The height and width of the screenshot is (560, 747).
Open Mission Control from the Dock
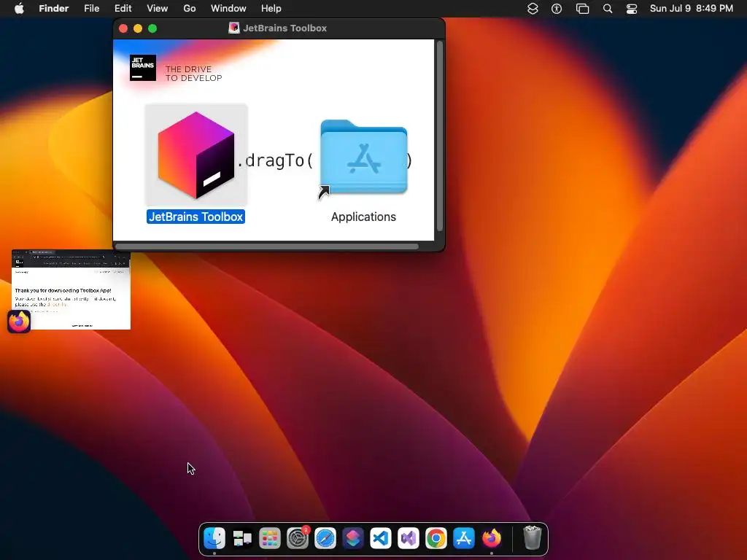[x=242, y=539]
